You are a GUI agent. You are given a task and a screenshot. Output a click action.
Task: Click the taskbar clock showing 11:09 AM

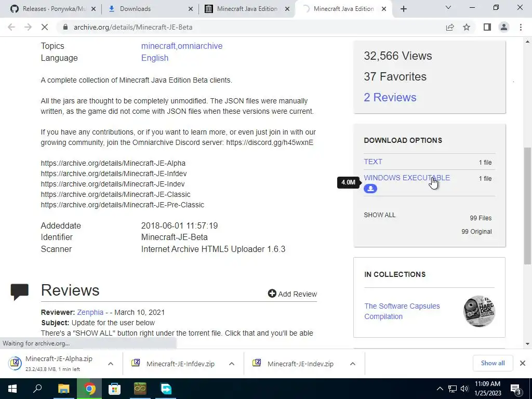click(x=487, y=389)
